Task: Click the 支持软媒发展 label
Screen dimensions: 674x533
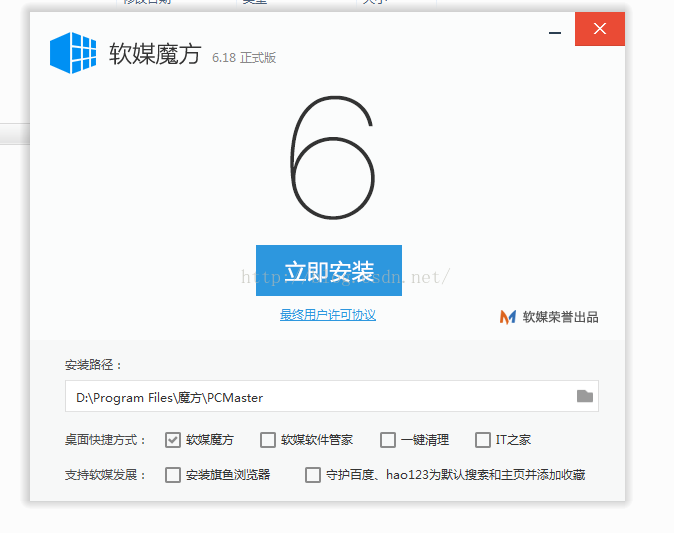Action: point(105,475)
